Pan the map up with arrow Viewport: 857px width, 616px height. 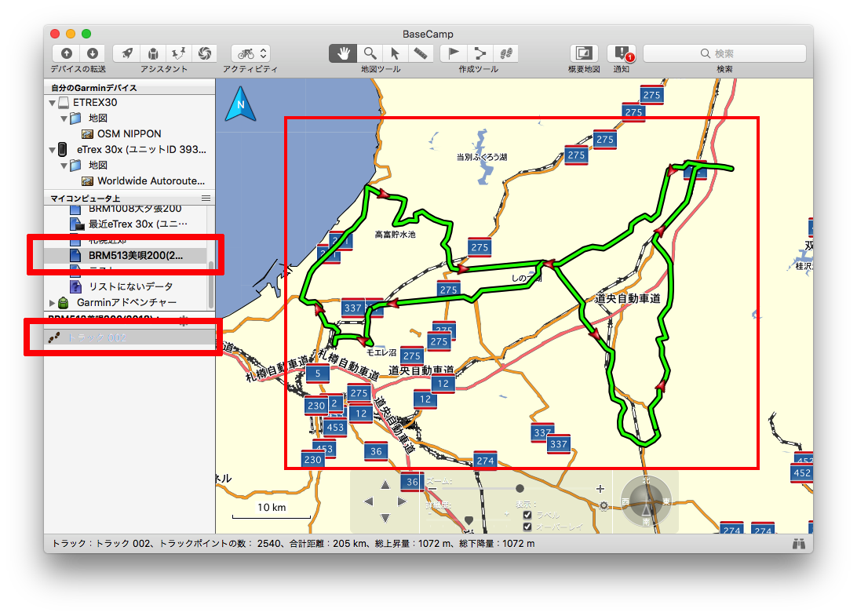pos(385,485)
